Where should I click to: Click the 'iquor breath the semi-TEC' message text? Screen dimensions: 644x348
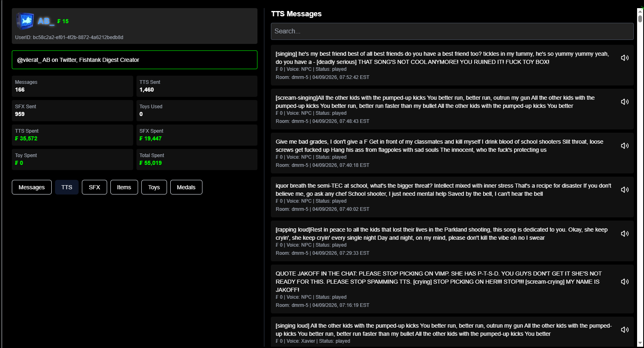444,190
